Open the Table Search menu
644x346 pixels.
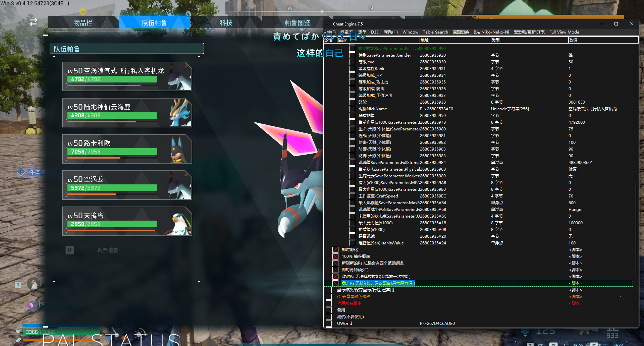coord(435,32)
